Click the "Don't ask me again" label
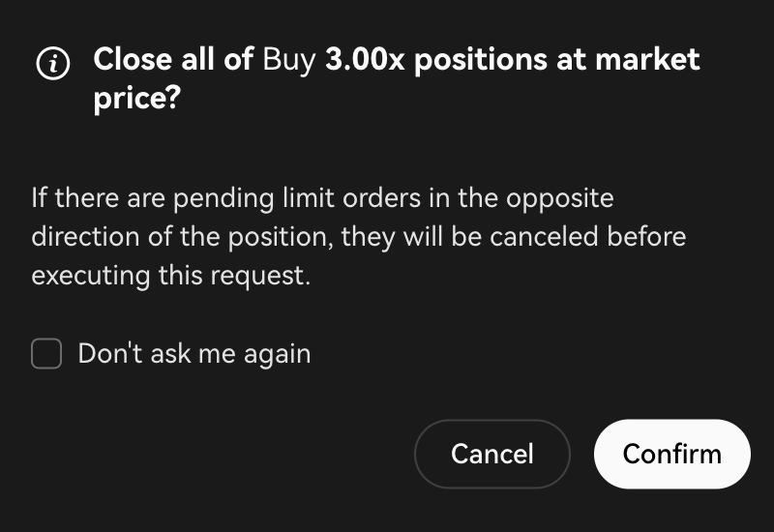 [x=193, y=354]
